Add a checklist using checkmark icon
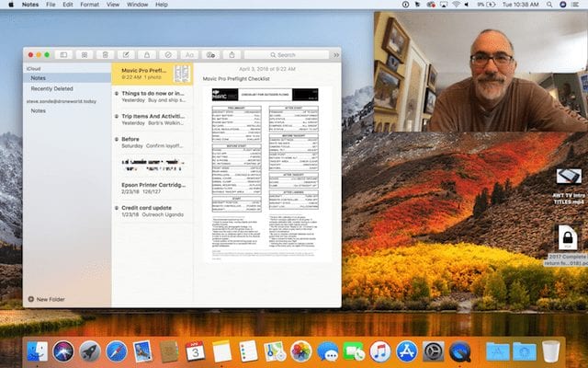This screenshot has height=368, width=588. [169, 55]
